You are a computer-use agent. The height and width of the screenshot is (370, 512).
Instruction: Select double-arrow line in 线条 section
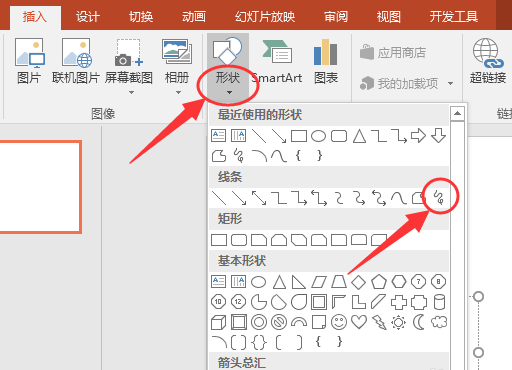(x=259, y=197)
